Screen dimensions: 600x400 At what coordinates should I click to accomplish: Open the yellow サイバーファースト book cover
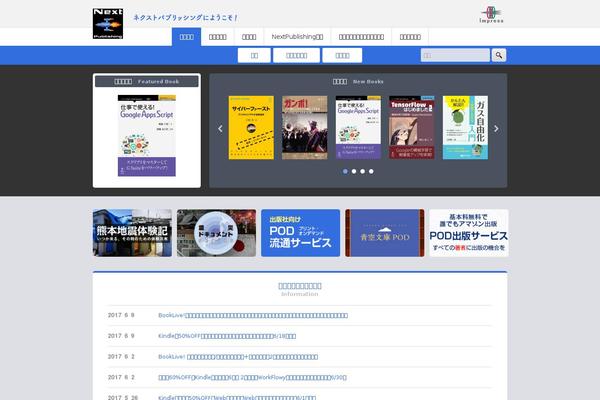(251, 127)
